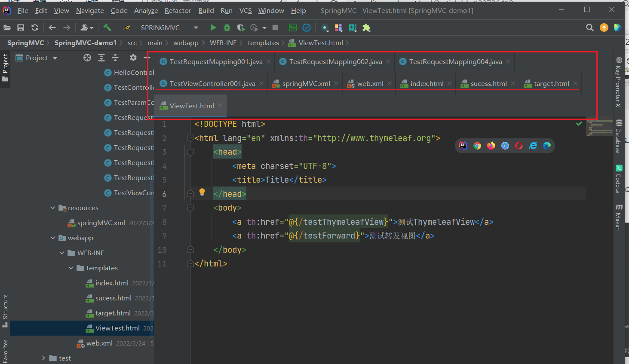Click the green inspection checkmark indicator
Viewport: 629px width, 364px height.
coord(579,124)
